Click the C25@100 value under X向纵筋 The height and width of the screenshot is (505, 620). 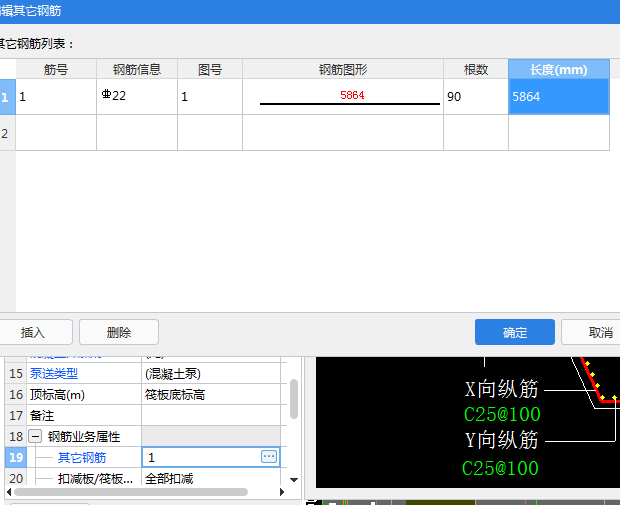[x=502, y=414]
